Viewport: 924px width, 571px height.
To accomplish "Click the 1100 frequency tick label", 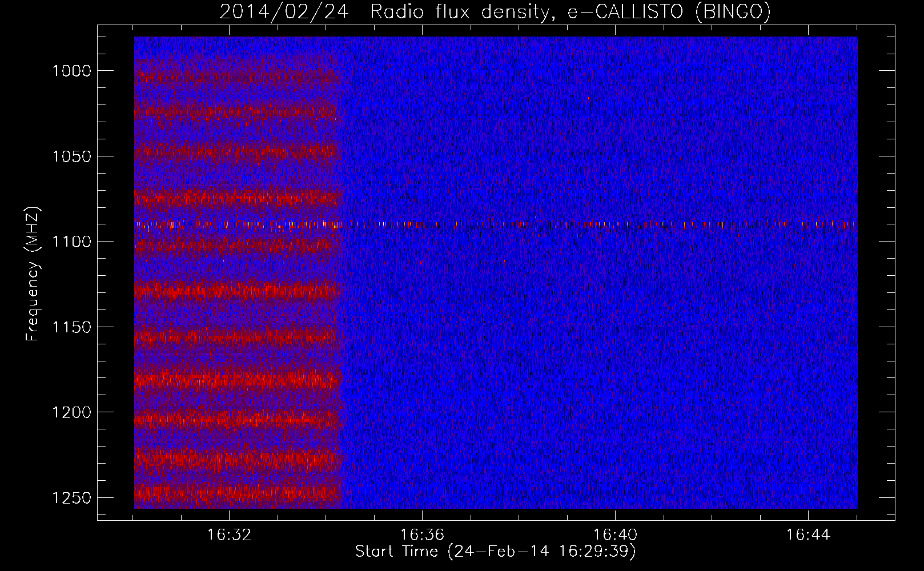I will [71, 242].
